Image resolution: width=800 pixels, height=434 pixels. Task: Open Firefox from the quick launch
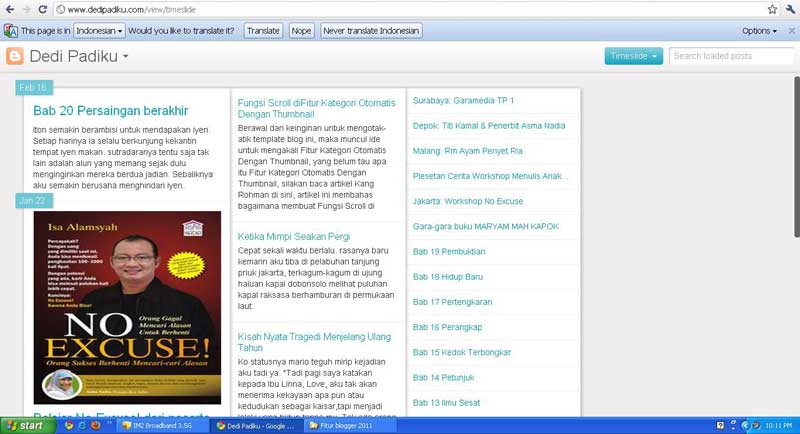click(x=95, y=425)
